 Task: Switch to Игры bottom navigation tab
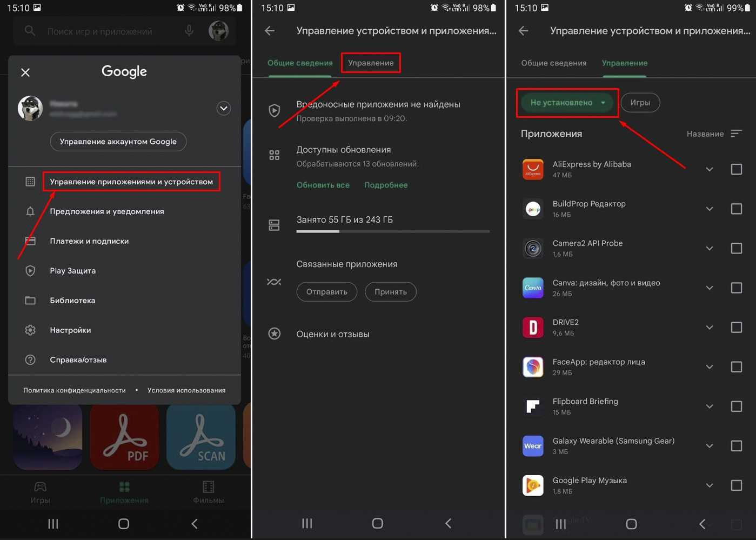tap(40, 492)
